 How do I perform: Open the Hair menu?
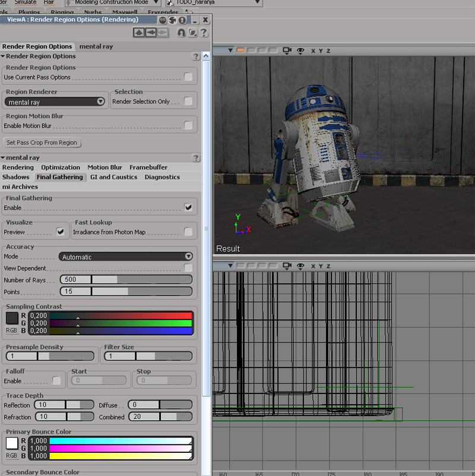coord(49,2)
